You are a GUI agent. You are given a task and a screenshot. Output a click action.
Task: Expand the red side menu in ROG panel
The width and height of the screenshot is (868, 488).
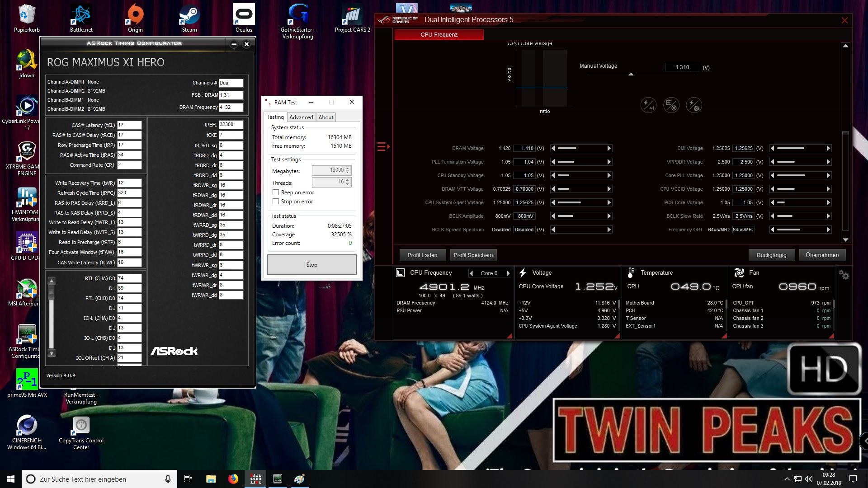click(x=383, y=146)
